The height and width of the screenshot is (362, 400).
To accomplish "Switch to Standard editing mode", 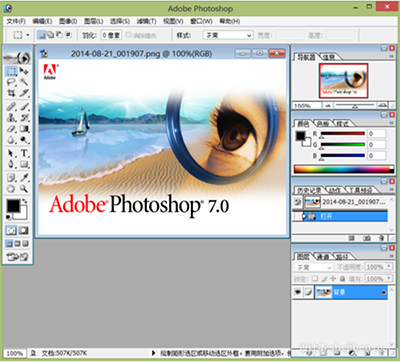I will click(x=11, y=230).
